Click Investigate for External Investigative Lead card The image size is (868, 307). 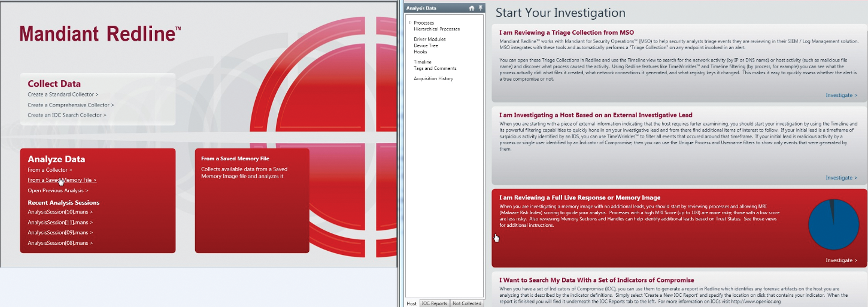click(841, 178)
